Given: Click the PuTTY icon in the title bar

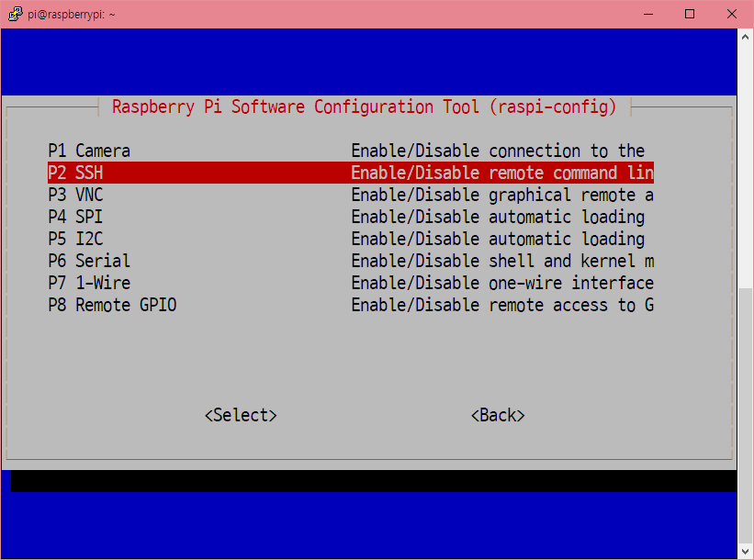Looking at the screenshot, I should pyautogui.click(x=16, y=14).
